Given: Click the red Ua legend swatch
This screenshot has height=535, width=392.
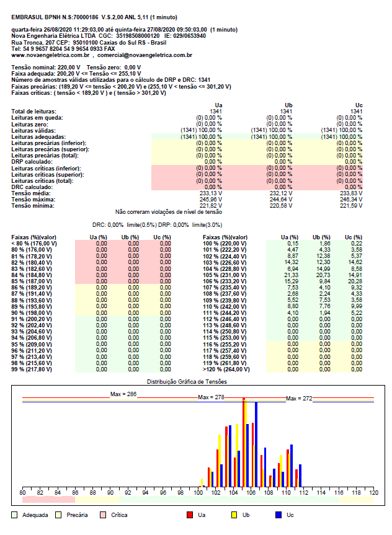Looking at the screenshot, I should click(190, 515).
